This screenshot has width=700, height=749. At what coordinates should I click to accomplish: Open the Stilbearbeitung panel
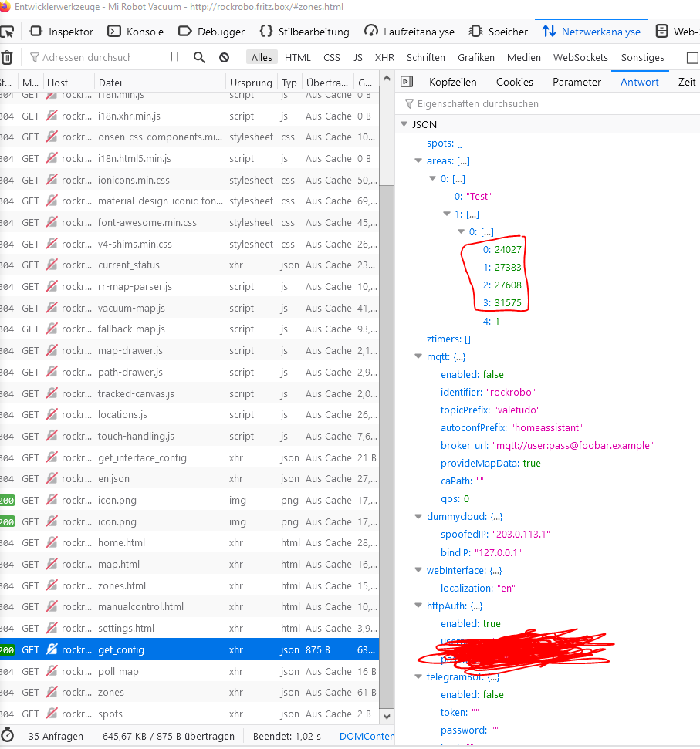[304, 32]
